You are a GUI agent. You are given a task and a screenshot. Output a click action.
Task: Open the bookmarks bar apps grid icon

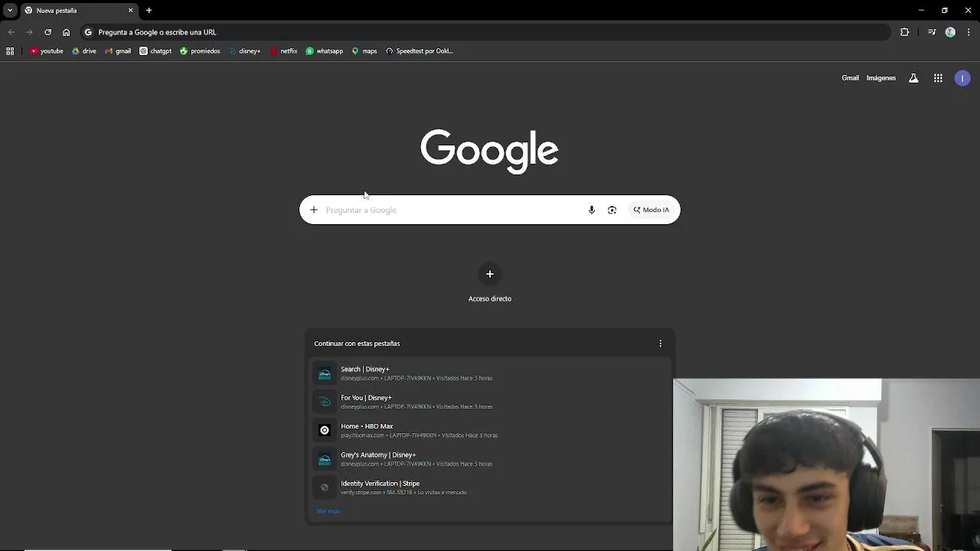pyautogui.click(x=10, y=51)
